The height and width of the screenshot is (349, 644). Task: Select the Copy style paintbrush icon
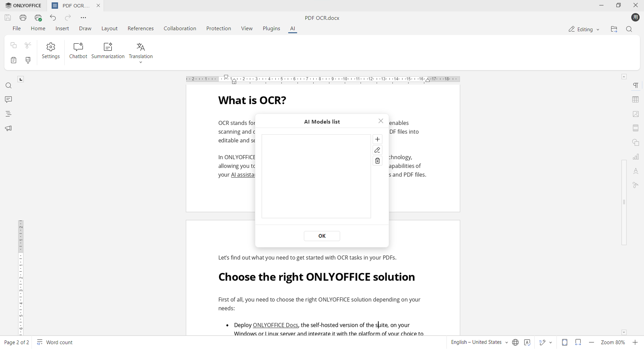tap(28, 60)
